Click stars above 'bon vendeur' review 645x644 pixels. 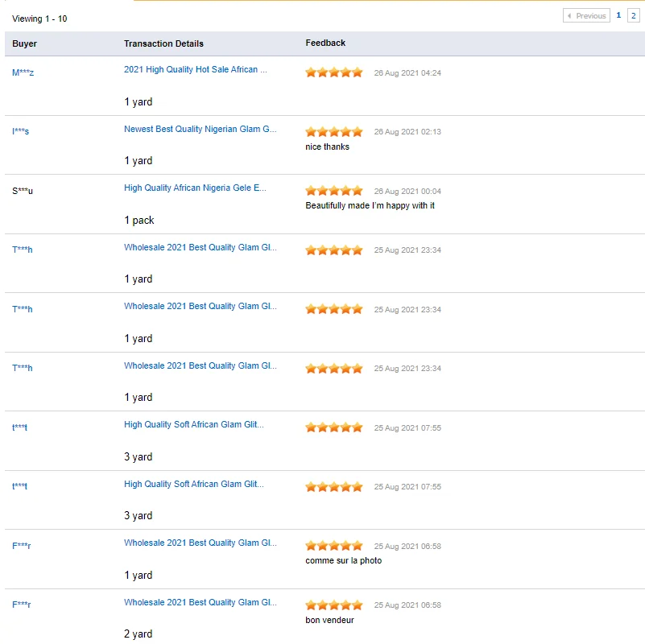click(333, 605)
